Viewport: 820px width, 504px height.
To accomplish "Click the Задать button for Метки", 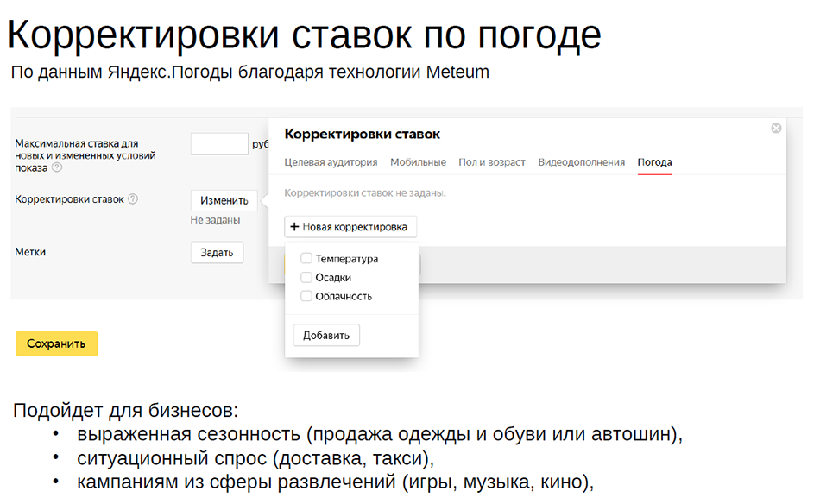I will [x=217, y=253].
